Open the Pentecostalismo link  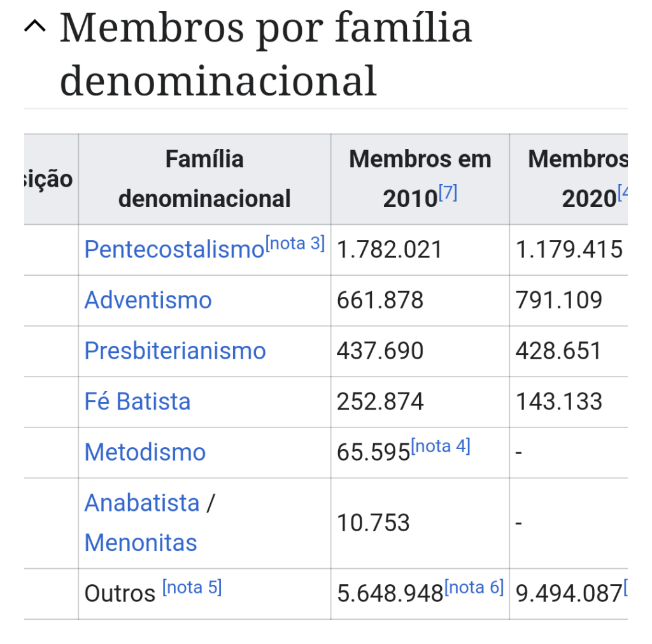[174, 250]
